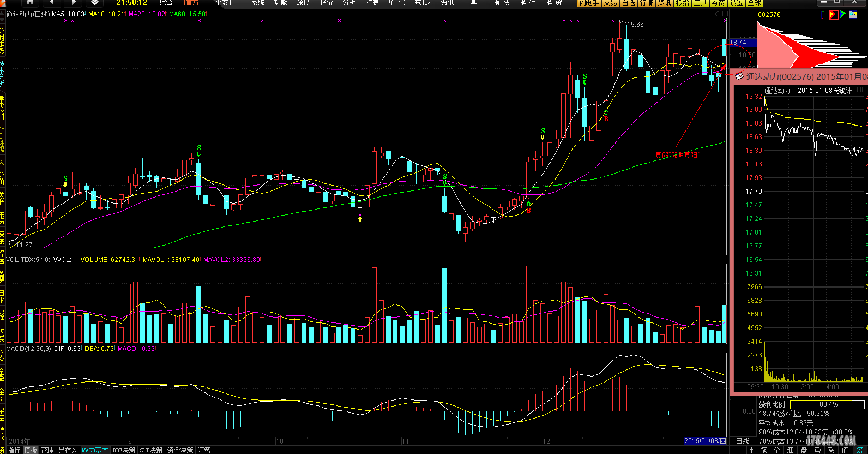The image size is (868, 454).
Task: Open the 系统 menu
Action: click(x=258, y=3)
